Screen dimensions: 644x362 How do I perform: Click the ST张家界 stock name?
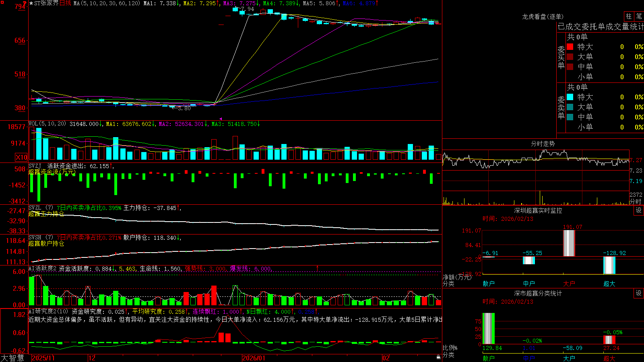pos(46,3)
